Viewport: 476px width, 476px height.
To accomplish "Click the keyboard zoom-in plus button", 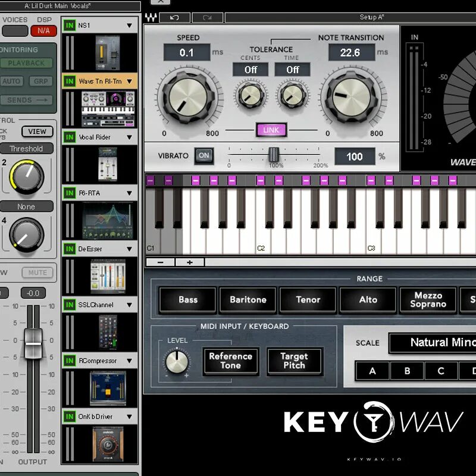I will tap(190, 262).
